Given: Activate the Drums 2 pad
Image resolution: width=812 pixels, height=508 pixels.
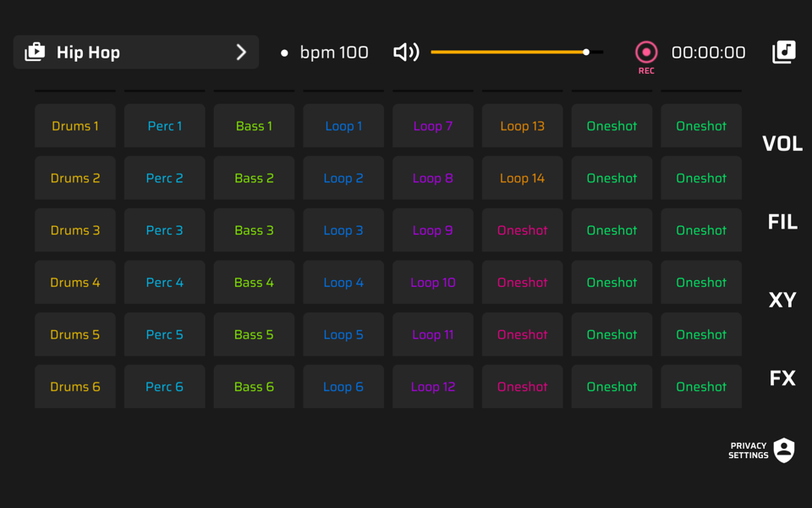Looking at the screenshot, I should 75,179.
